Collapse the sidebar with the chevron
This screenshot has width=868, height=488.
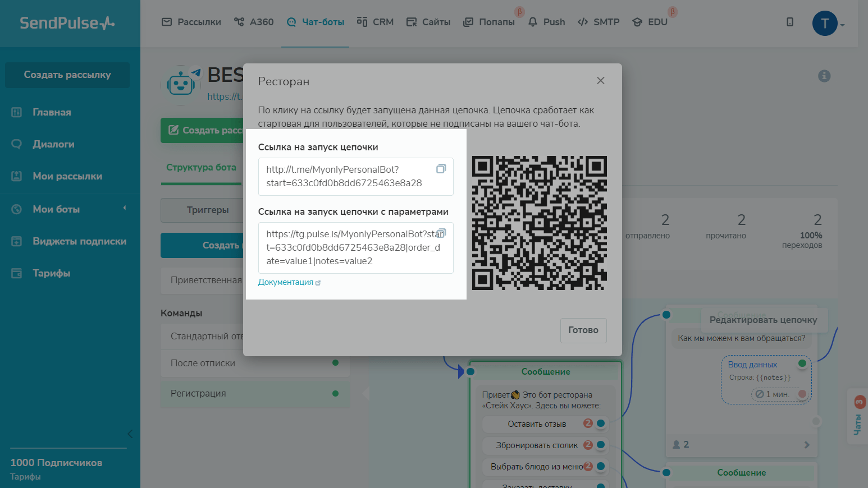pyautogui.click(x=130, y=434)
